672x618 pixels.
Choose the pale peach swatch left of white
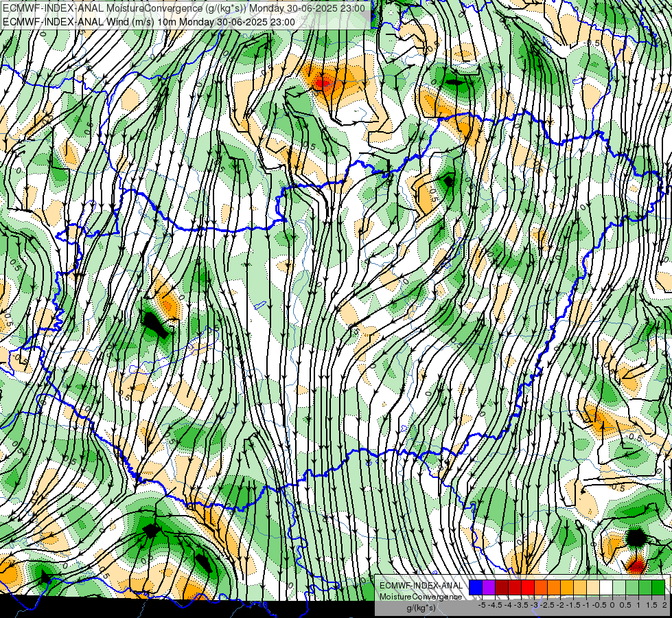tap(593, 588)
